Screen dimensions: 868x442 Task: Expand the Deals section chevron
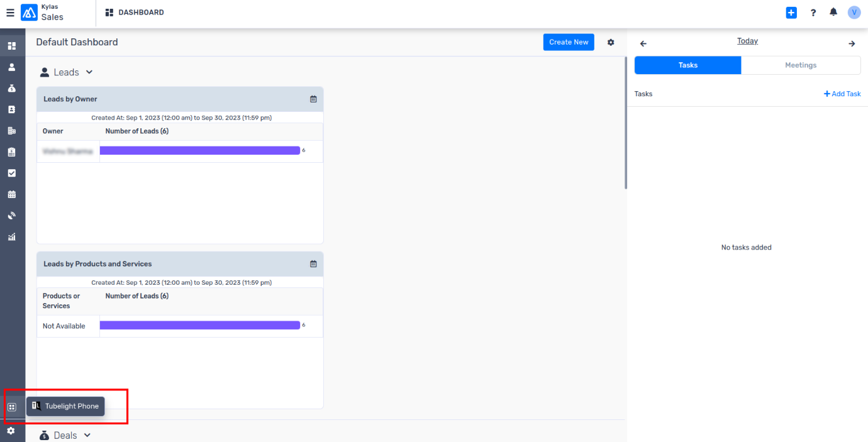coord(87,435)
